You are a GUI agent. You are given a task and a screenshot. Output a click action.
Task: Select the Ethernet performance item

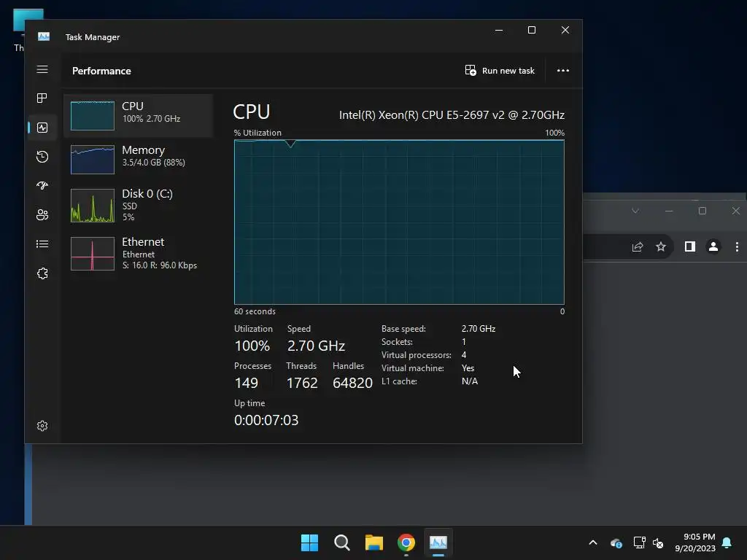(x=138, y=253)
